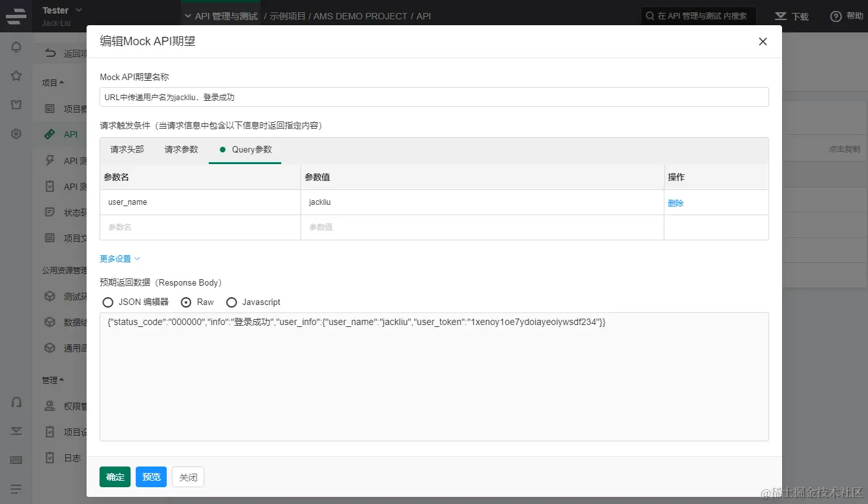Click the empty 参数值 placeholder field
The width and height of the screenshot is (868, 504).
(482, 227)
